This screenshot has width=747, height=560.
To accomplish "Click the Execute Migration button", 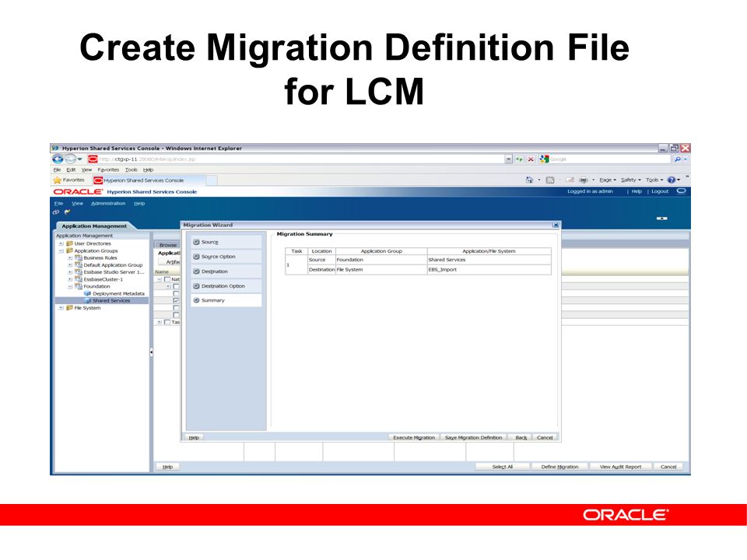I will click(413, 438).
